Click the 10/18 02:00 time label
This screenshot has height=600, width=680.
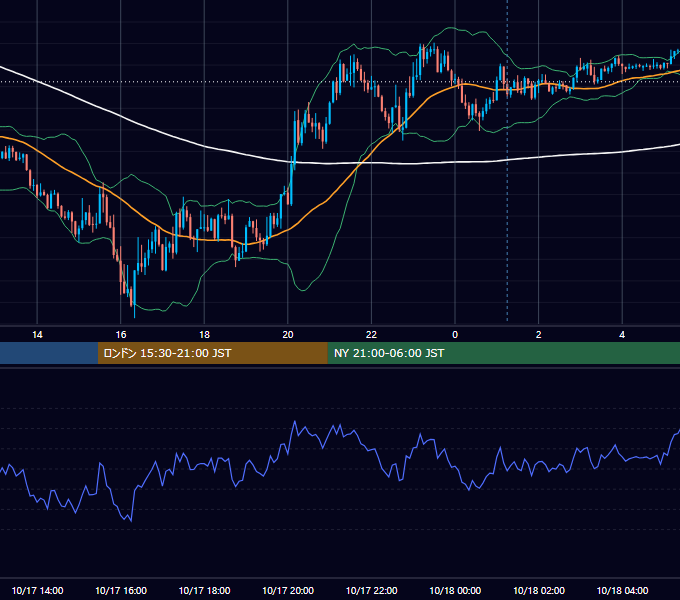point(539,590)
